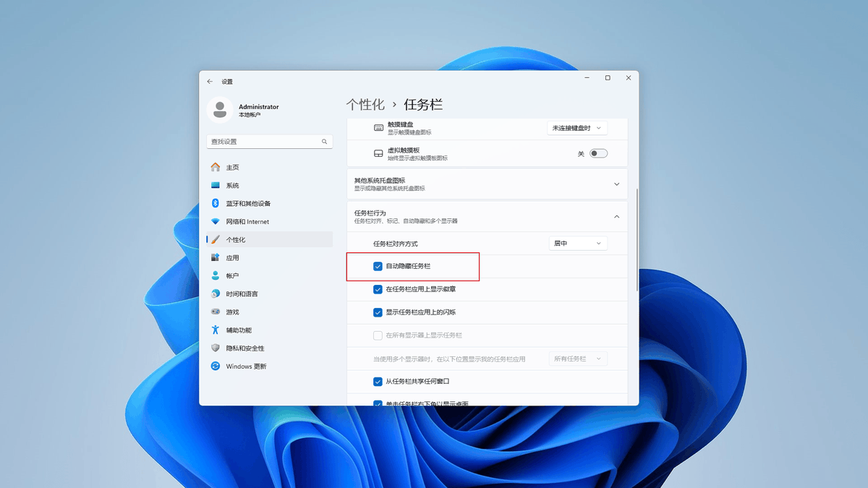Click the Administrator user avatar icon
The width and height of the screenshot is (868, 488).
(x=219, y=110)
